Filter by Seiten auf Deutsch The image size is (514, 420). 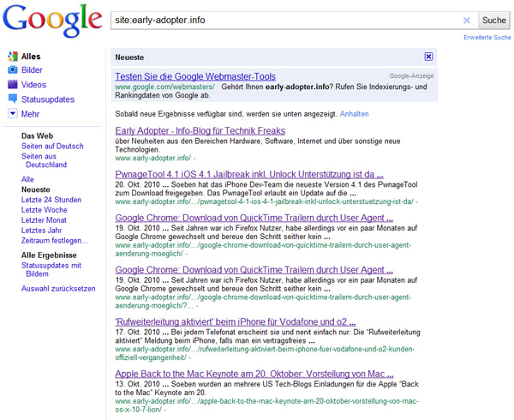pos(52,146)
